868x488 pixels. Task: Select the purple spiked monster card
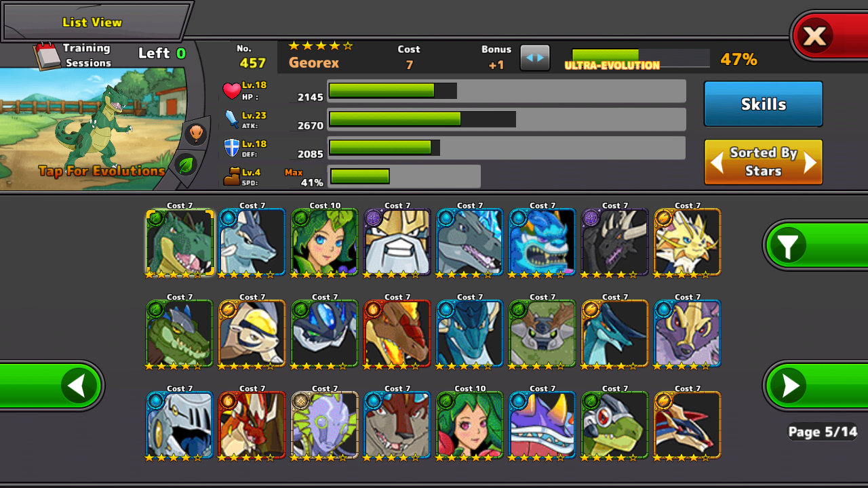click(x=542, y=425)
